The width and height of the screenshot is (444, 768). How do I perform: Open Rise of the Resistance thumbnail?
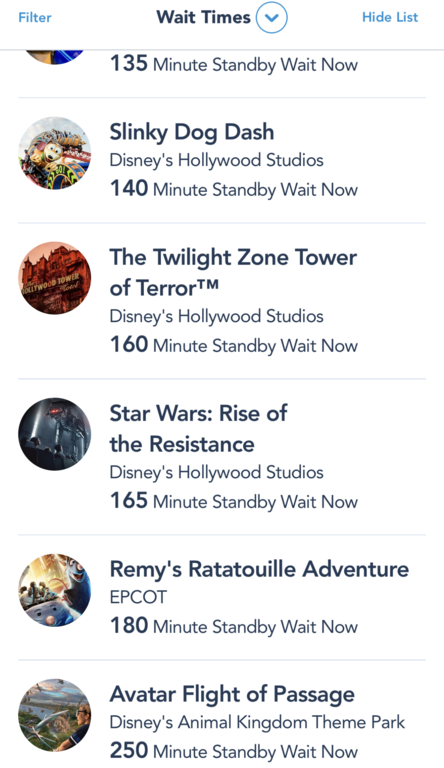click(x=55, y=434)
